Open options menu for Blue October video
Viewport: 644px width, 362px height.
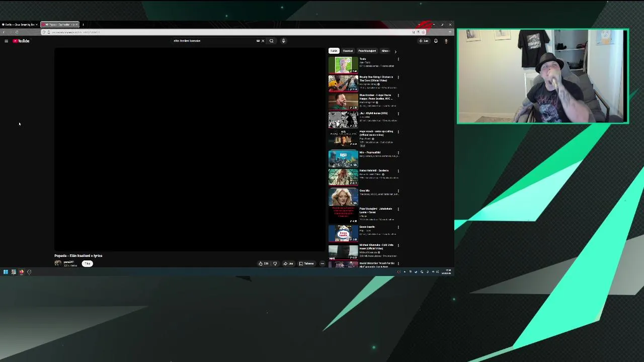[x=398, y=96]
